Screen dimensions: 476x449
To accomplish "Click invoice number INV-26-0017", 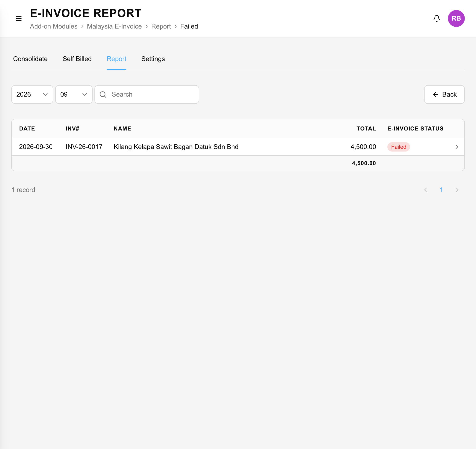I will tap(84, 147).
